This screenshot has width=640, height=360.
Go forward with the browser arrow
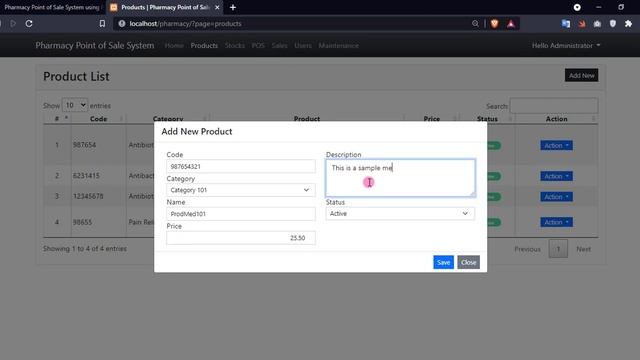point(13,24)
